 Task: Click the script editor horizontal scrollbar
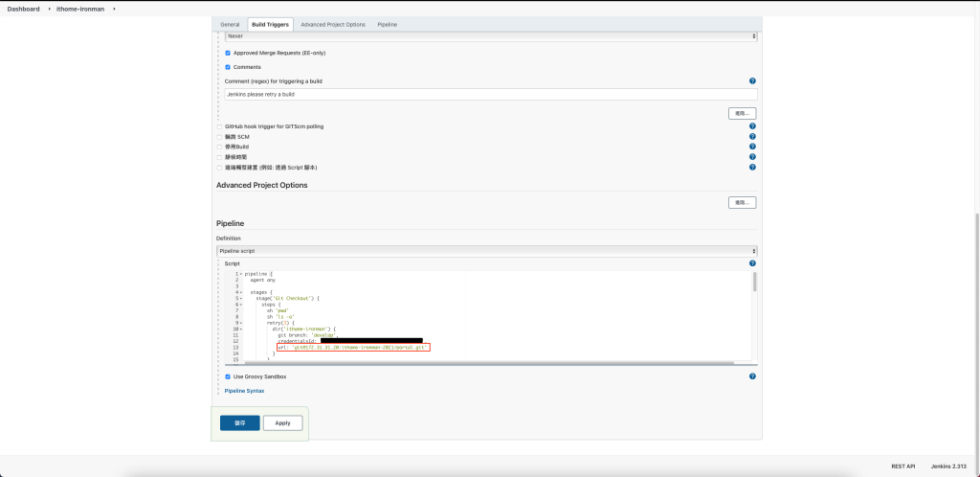[x=489, y=363]
